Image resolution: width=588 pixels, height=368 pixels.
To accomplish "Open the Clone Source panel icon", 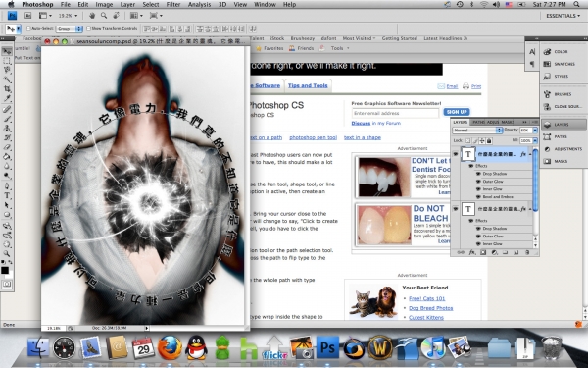I will pyautogui.click(x=547, y=107).
